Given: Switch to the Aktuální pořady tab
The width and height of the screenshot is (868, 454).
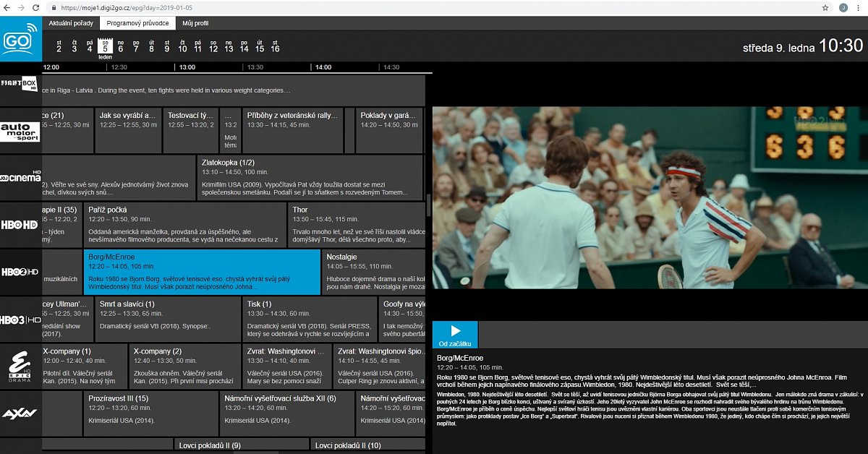Looking at the screenshot, I should (71, 23).
